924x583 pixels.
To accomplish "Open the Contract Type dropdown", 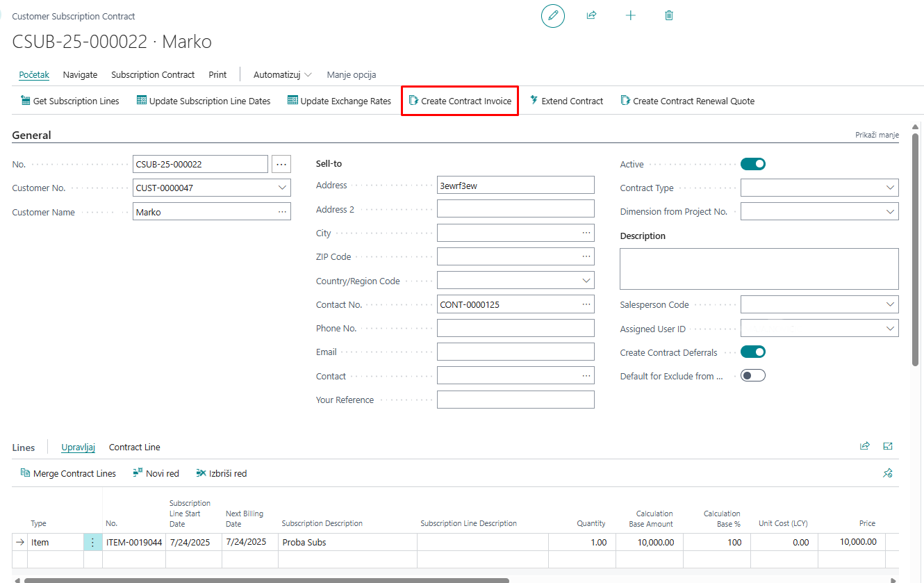I will [x=890, y=188].
